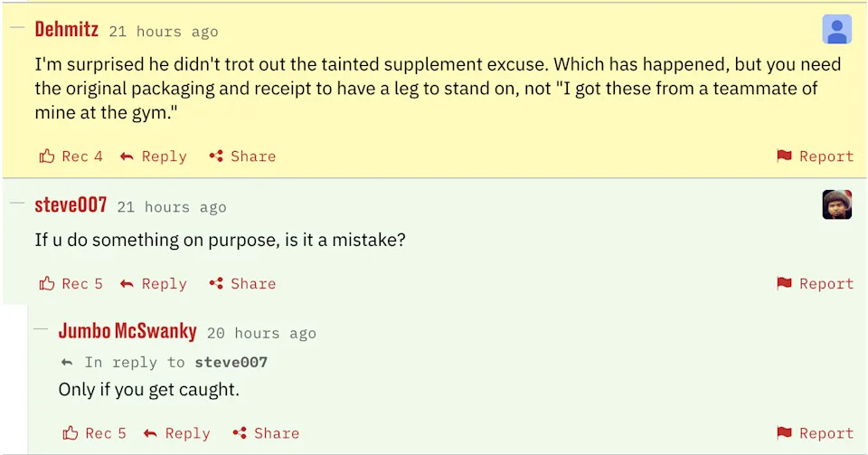868x455 pixels.
Task: Jump to parent via 'In reply to steve007'
Action: click(231, 363)
